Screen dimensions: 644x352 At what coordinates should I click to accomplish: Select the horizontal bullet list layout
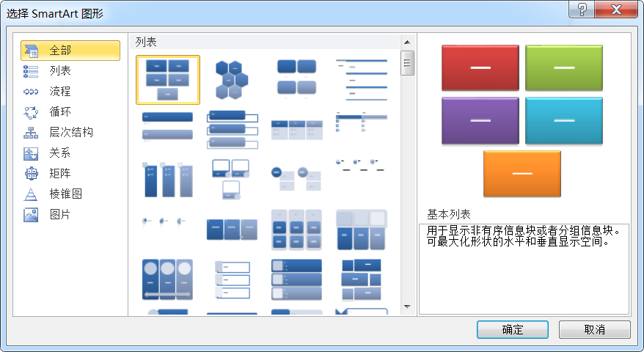click(362, 122)
